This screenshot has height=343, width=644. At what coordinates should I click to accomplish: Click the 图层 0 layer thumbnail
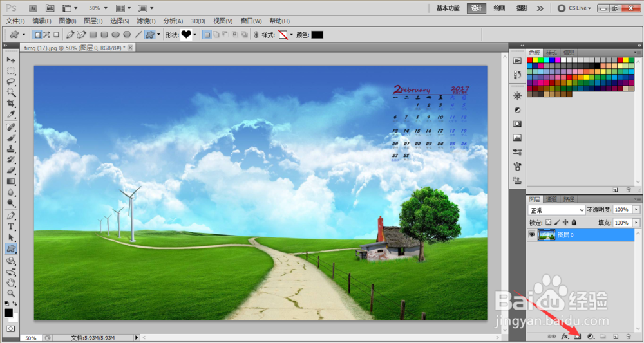click(546, 235)
